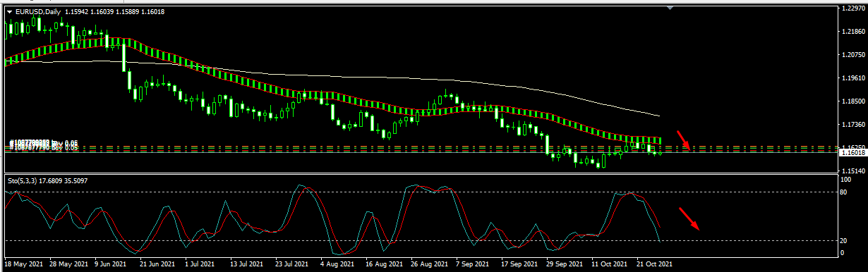Click the 1.21860 price scale label
The image size is (868, 272).
[x=853, y=32]
